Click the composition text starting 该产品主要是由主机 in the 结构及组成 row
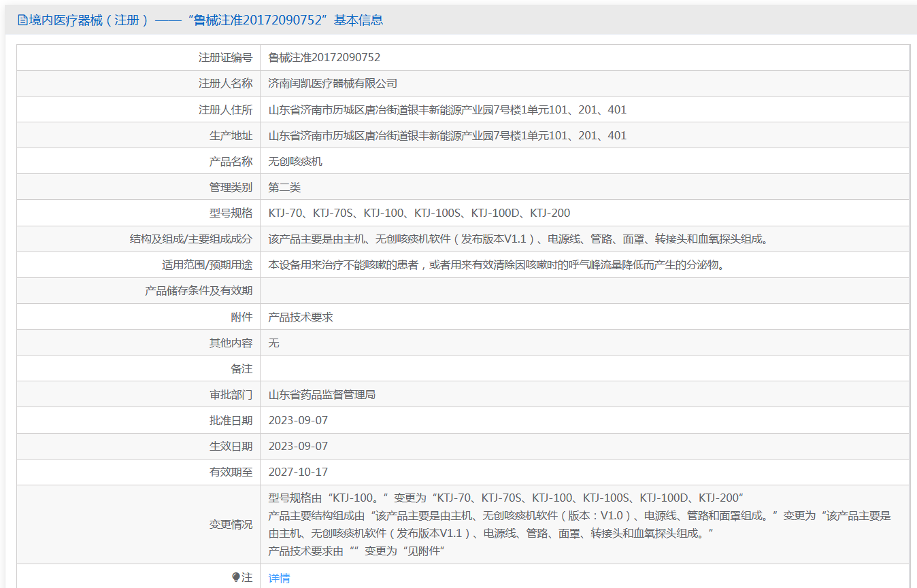The image size is (917, 588). 518,239
